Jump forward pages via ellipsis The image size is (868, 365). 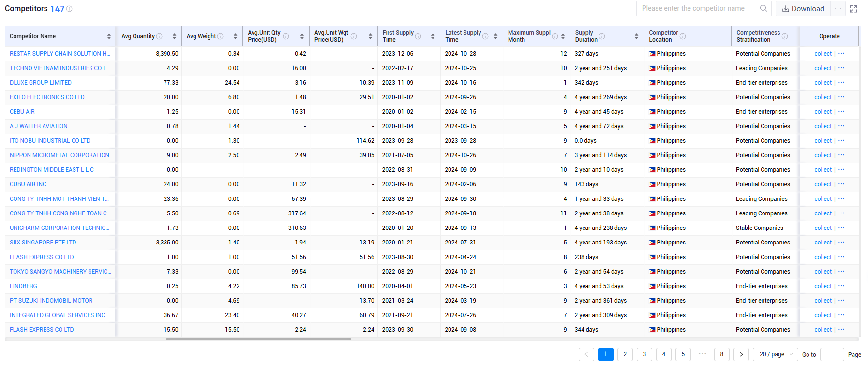(x=702, y=354)
